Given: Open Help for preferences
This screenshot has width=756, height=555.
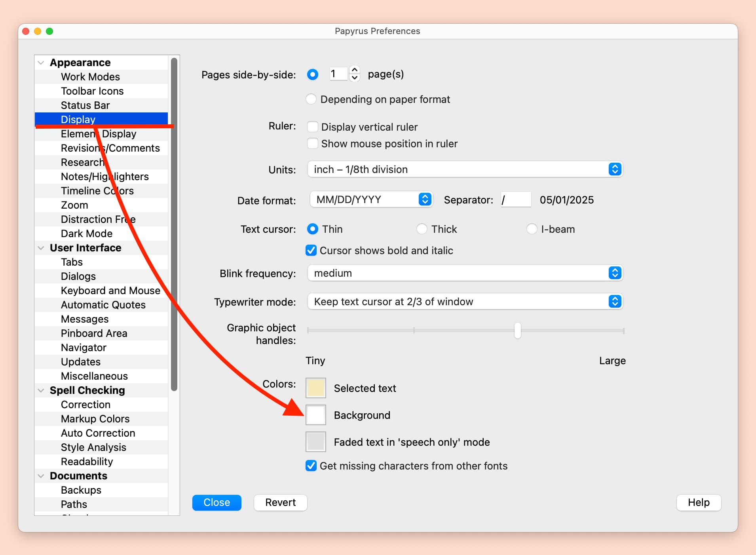Looking at the screenshot, I should [699, 502].
